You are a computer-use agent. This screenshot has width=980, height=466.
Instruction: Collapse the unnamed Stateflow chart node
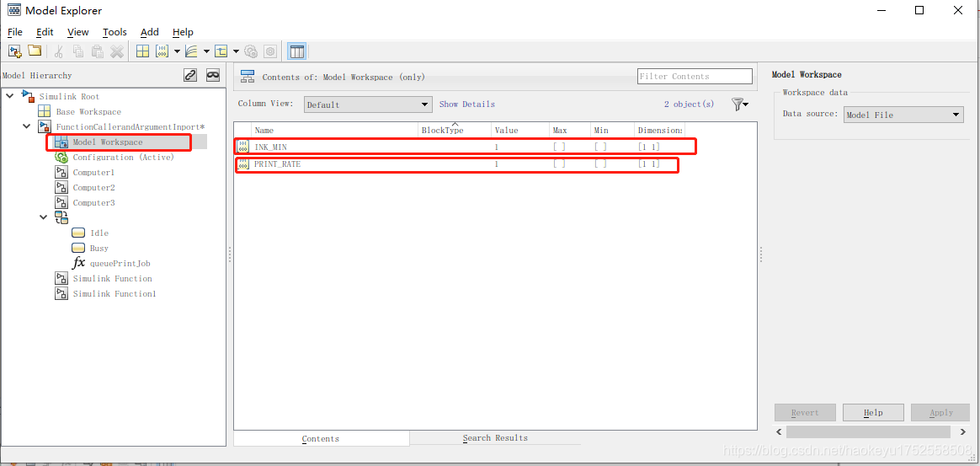[43, 217]
